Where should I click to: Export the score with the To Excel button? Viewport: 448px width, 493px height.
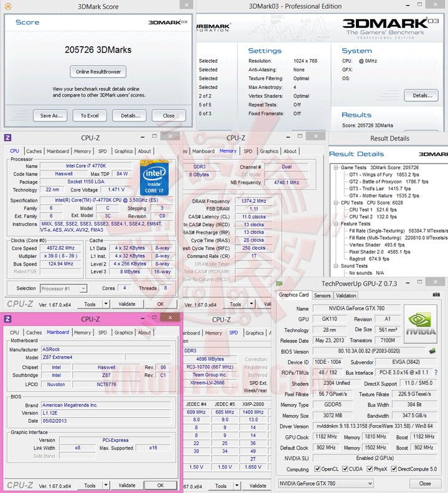[90, 116]
